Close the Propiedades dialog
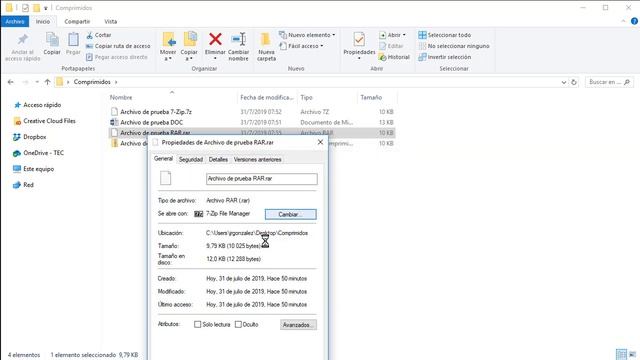This screenshot has width=640, height=360. click(x=320, y=142)
